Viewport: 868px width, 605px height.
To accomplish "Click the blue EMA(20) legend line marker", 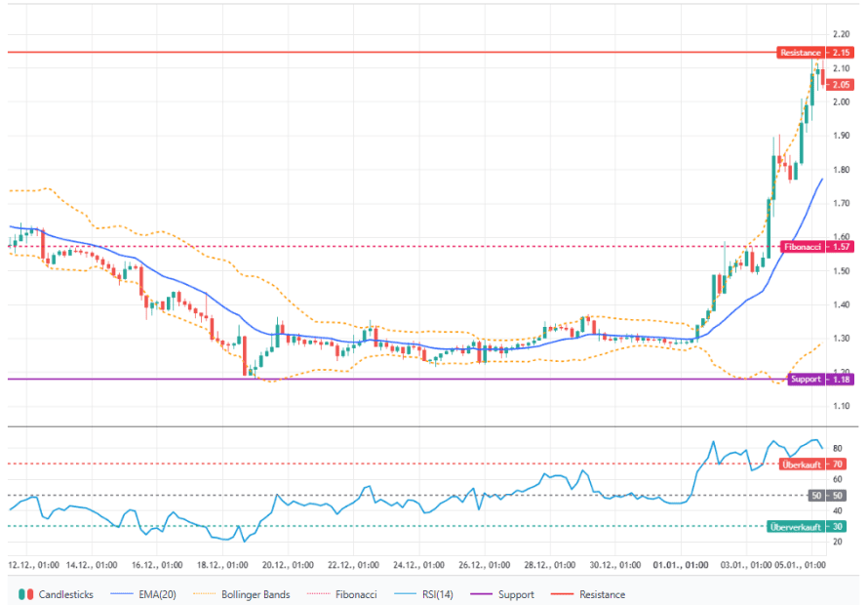I will [120, 594].
